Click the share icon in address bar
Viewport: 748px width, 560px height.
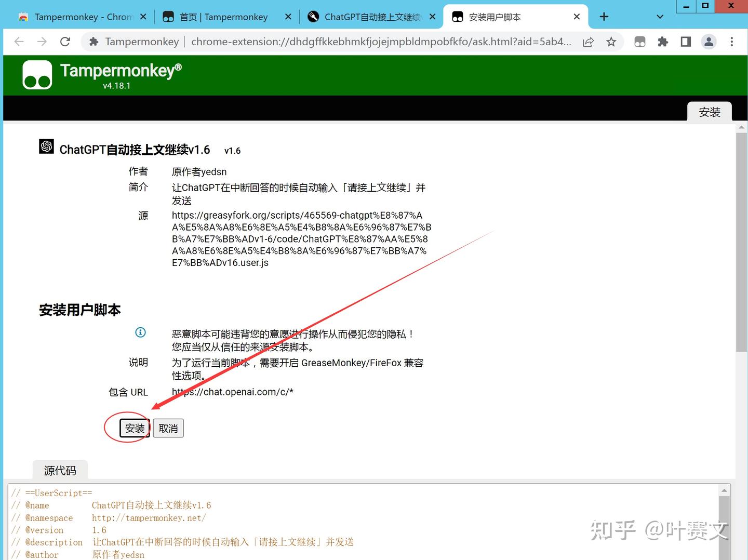pyautogui.click(x=588, y=42)
